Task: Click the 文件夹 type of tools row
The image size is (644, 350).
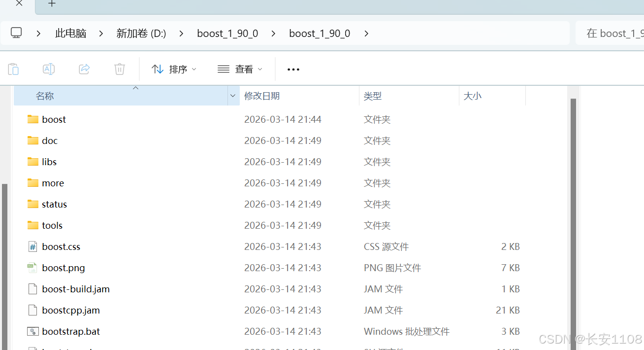Action: 377,225
